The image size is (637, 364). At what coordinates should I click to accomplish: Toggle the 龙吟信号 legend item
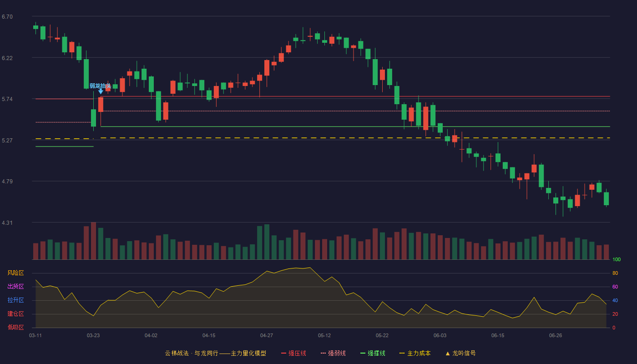460,353
